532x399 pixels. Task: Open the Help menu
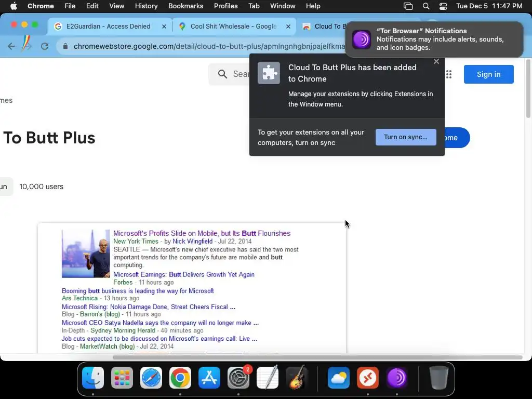(313, 6)
